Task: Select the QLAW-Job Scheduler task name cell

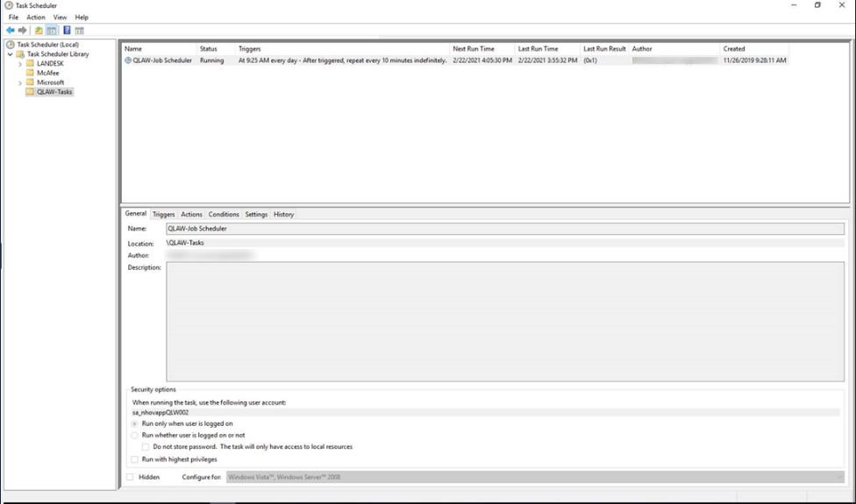Action: point(162,60)
